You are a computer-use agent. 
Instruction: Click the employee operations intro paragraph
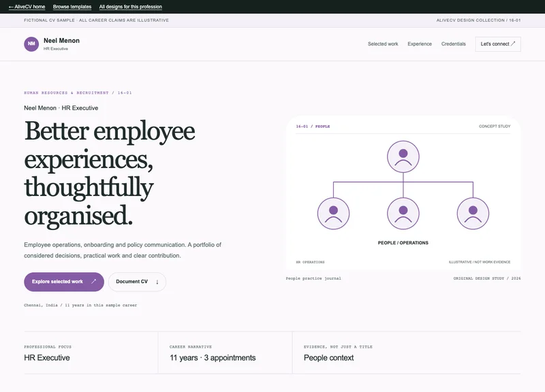(x=123, y=250)
